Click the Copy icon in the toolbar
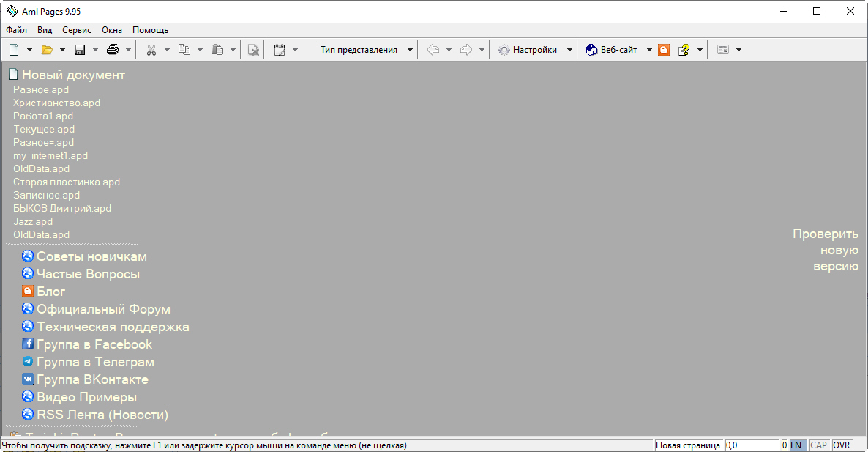Screen dimensions: 868x452 [184, 50]
